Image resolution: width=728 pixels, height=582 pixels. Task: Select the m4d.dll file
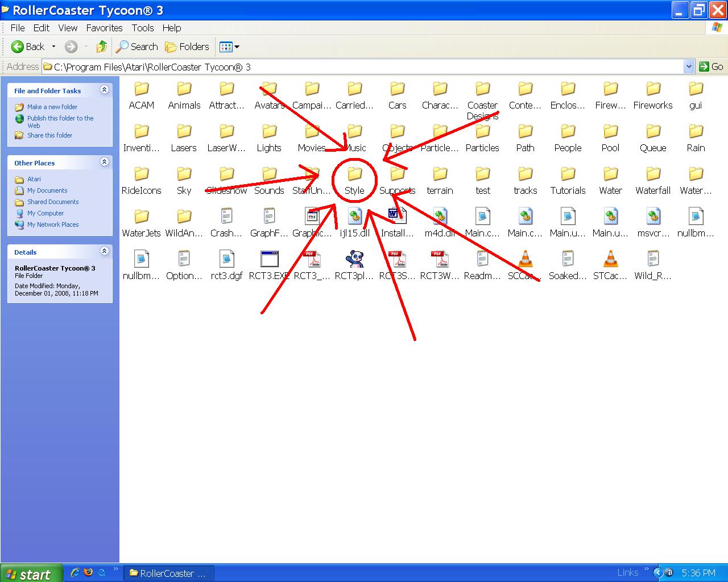coord(440,223)
